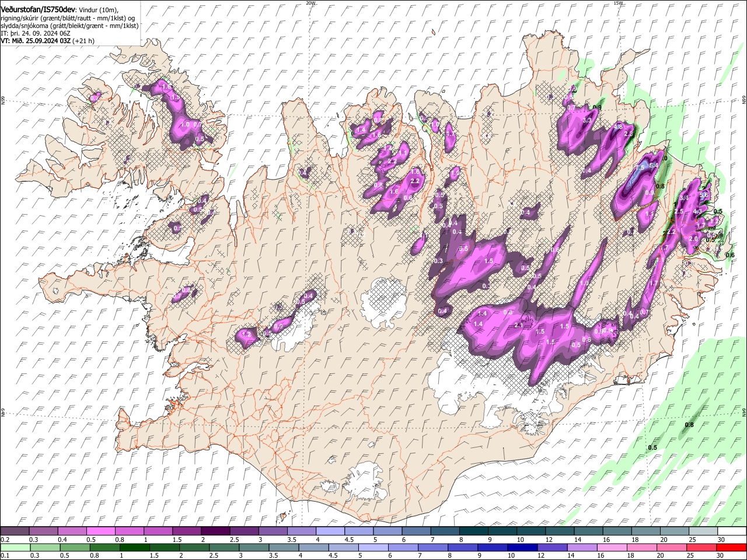Click the 2.1 value in the central band

(x=519, y=325)
